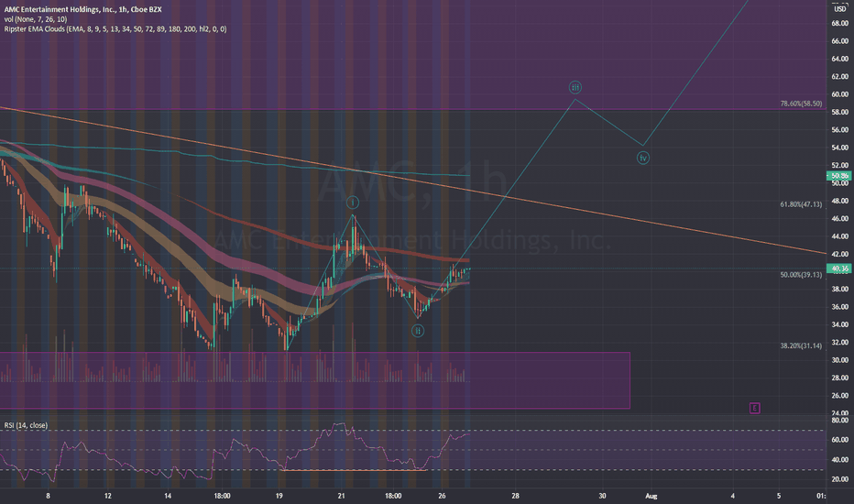Click the 50.00%(39.13) Fibonacci level label
Image resolution: width=854 pixels, height=504 pixels.
(x=801, y=275)
